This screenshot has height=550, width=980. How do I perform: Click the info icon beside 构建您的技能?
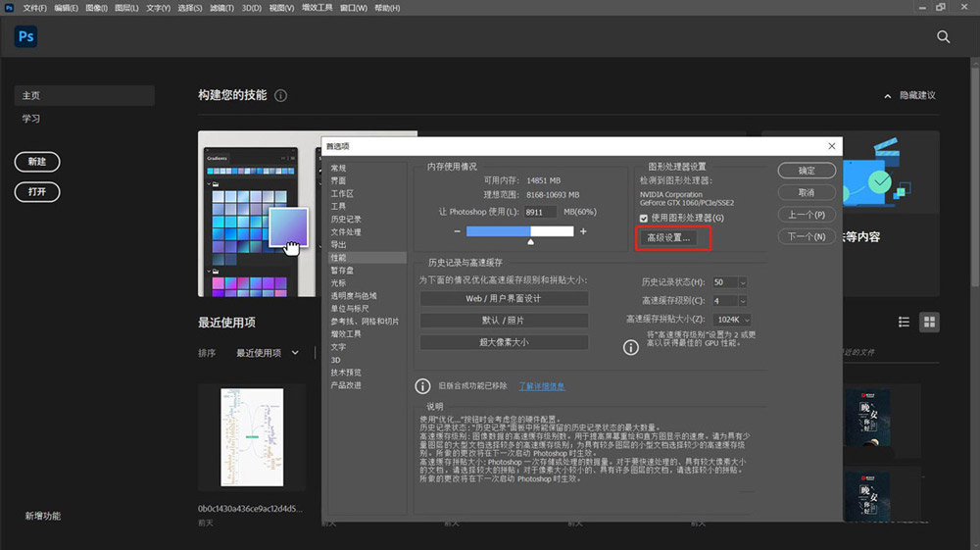pos(280,96)
